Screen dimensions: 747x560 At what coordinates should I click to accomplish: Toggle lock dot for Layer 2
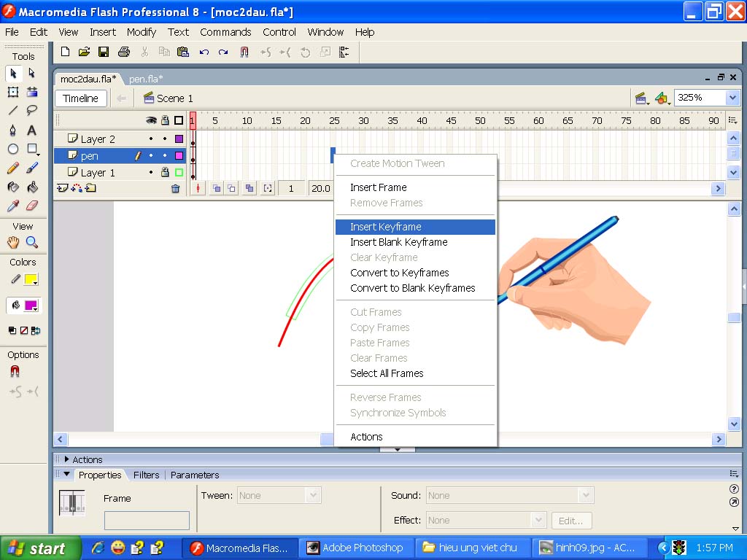(165, 139)
